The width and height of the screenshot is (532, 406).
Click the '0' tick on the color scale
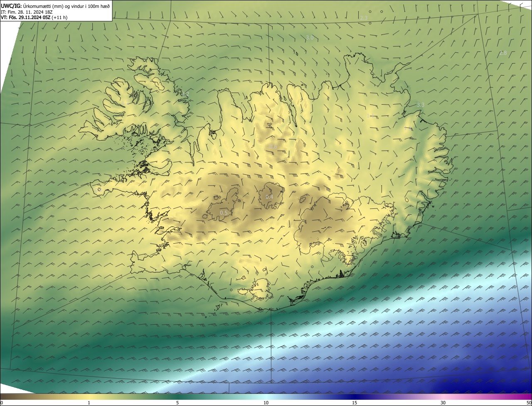click(2, 403)
